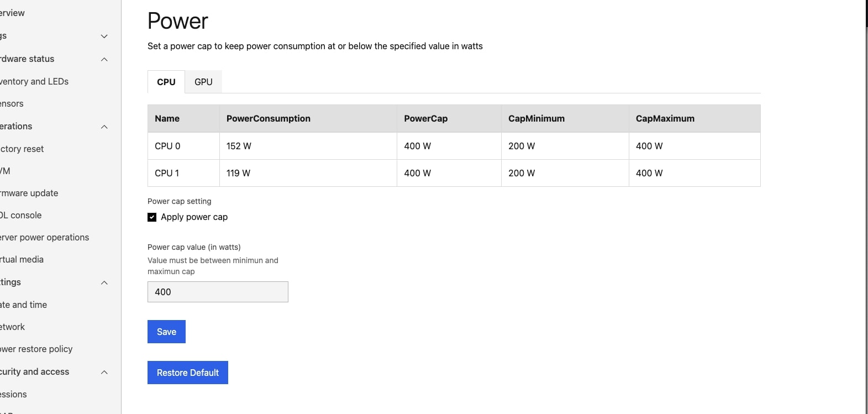The height and width of the screenshot is (414, 868).
Task: Select the CPU tab
Action: (166, 82)
